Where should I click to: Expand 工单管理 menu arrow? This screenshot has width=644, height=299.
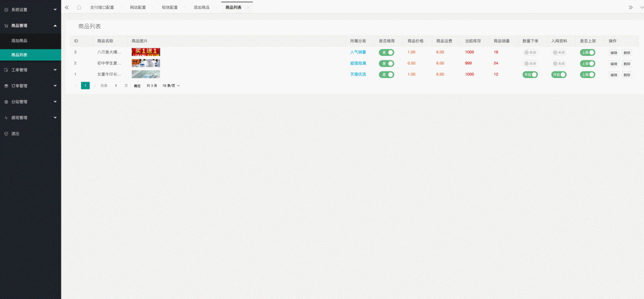[55, 70]
